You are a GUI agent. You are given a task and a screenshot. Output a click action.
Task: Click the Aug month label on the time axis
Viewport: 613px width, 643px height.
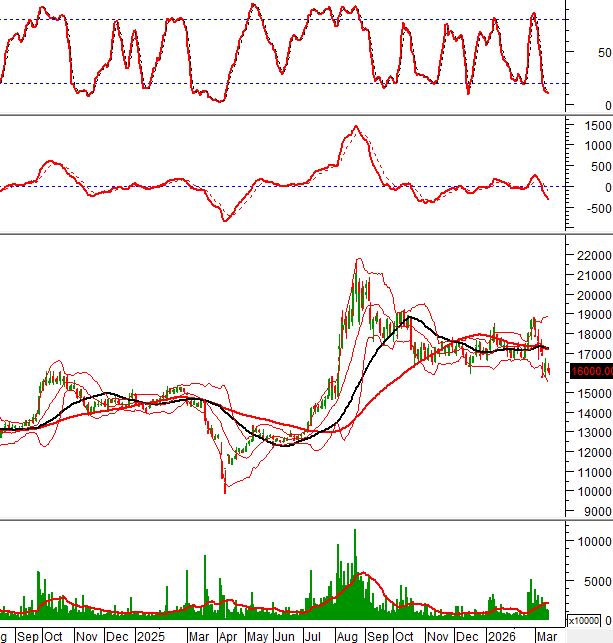pos(347,636)
